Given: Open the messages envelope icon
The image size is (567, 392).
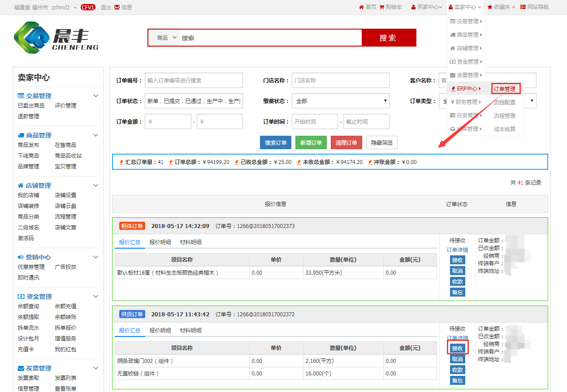Looking at the screenshot, I should [x=117, y=7].
